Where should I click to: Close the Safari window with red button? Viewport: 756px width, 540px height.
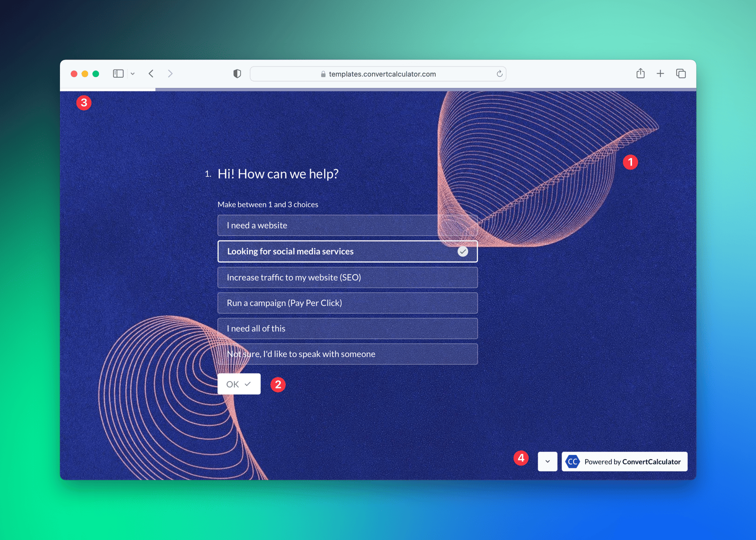click(74, 74)
